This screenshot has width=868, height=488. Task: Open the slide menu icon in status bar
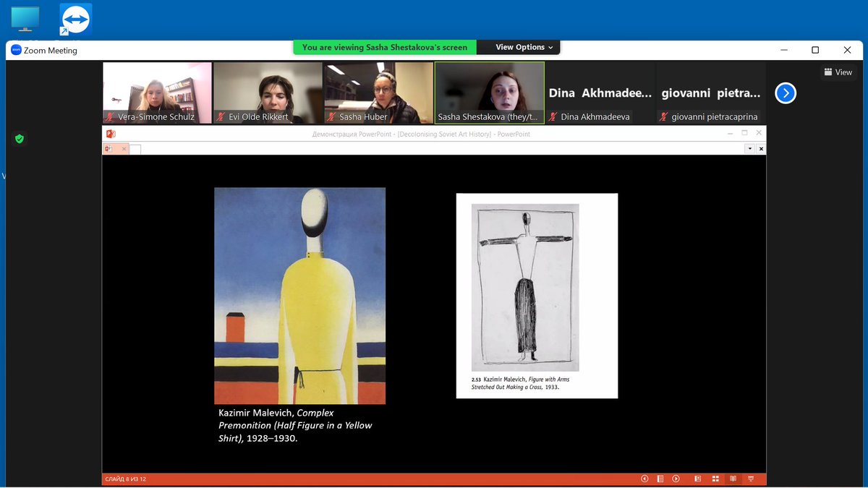point(660,479)
